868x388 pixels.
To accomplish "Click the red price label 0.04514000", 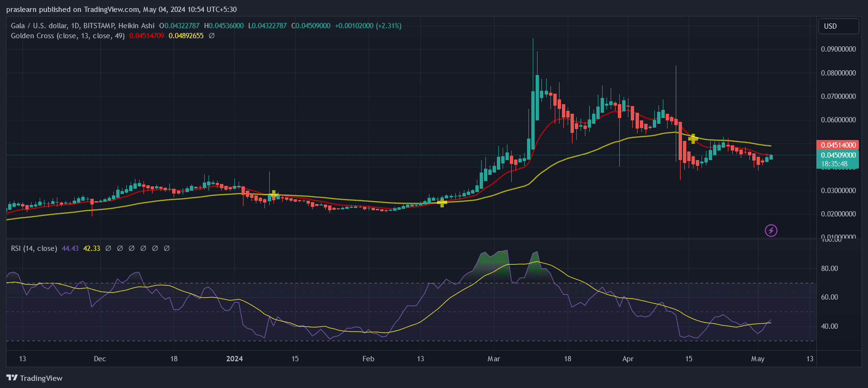I will [x=838, y=145].
